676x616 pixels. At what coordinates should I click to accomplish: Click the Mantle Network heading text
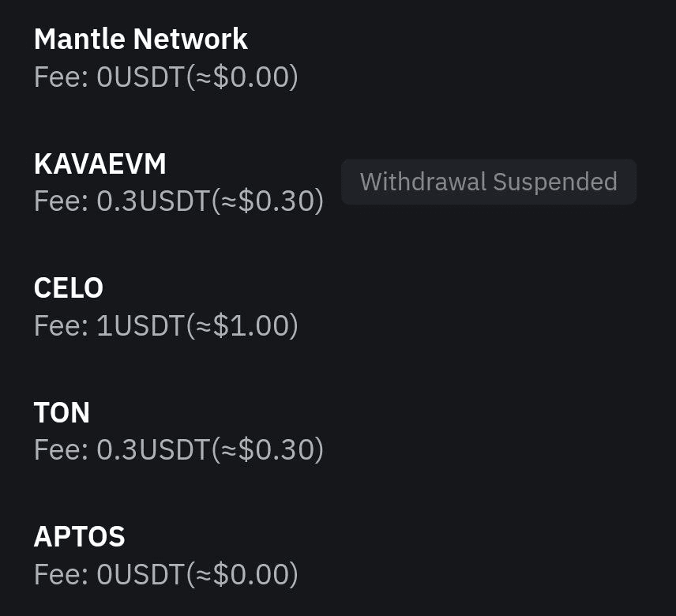(141, 39)
